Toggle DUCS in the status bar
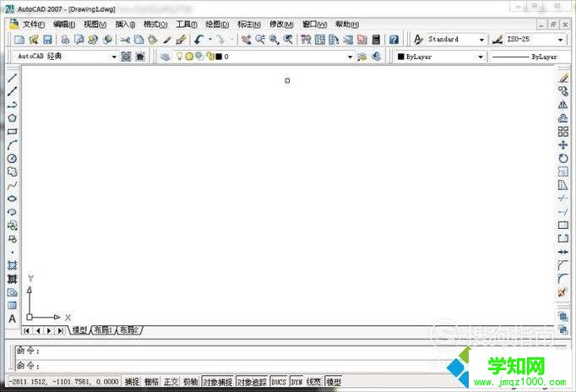The image size is (576, 392). [279, 382]
